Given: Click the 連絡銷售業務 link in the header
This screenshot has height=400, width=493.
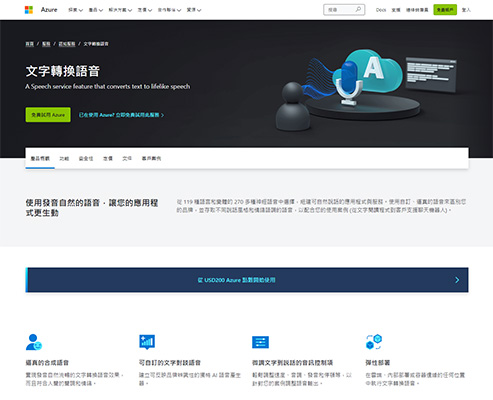Looking at the screenshot, I should click(417, 10).
